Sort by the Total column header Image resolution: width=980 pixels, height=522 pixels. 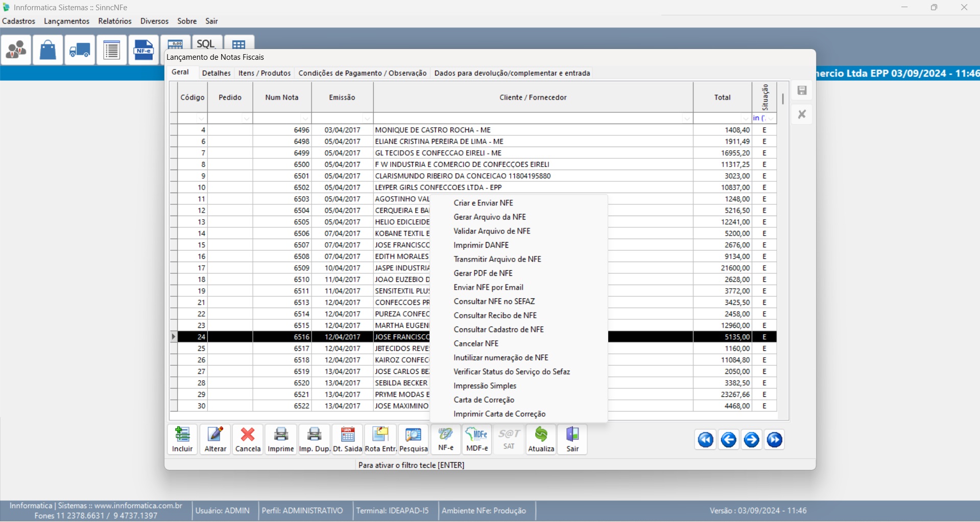722,97
